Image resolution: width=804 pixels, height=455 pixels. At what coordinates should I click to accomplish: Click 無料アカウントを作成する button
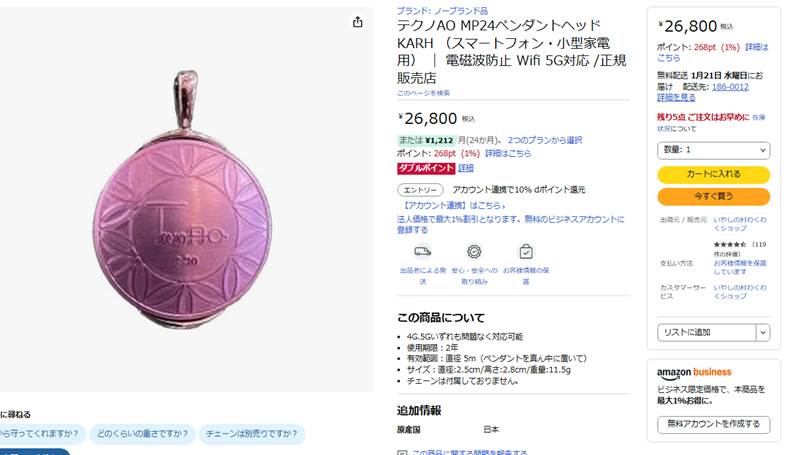(713, 424)
